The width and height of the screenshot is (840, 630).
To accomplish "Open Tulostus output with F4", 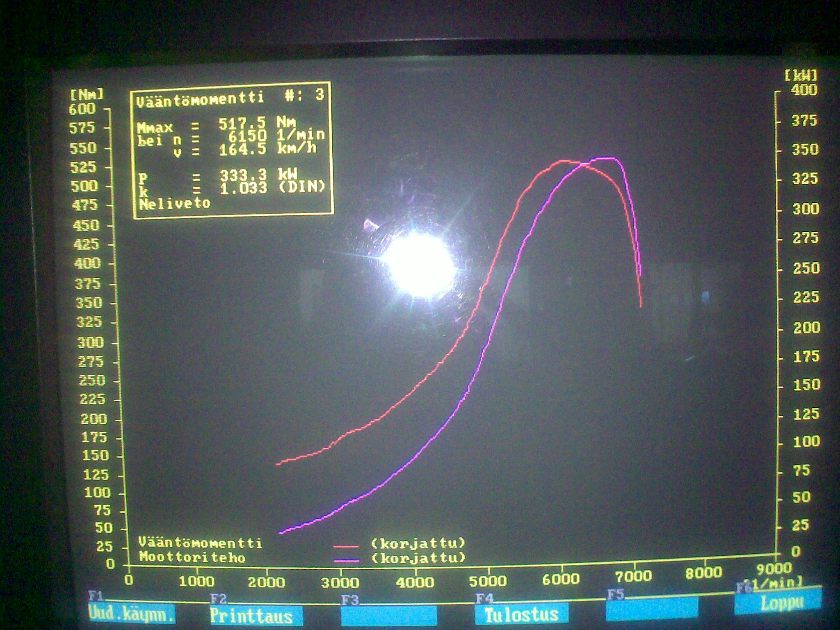I will (x=522, y=614).
